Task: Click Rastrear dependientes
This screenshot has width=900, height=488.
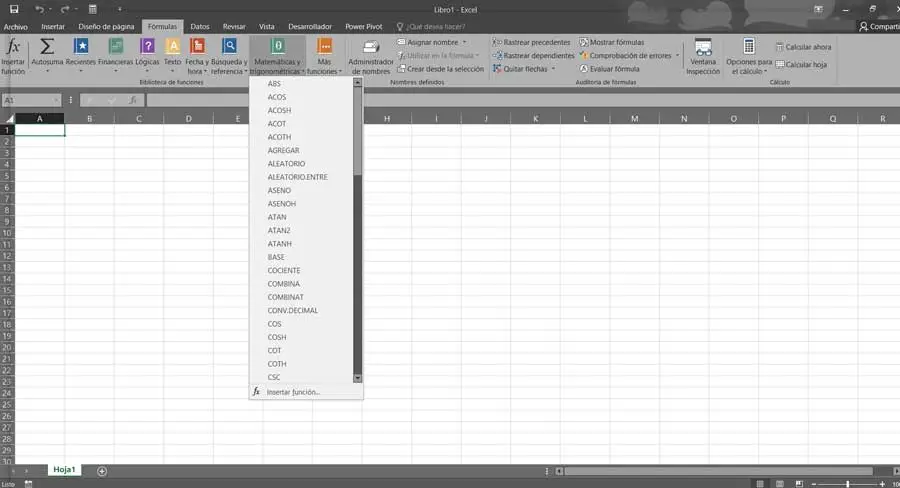Action: (x=533, y=56)
